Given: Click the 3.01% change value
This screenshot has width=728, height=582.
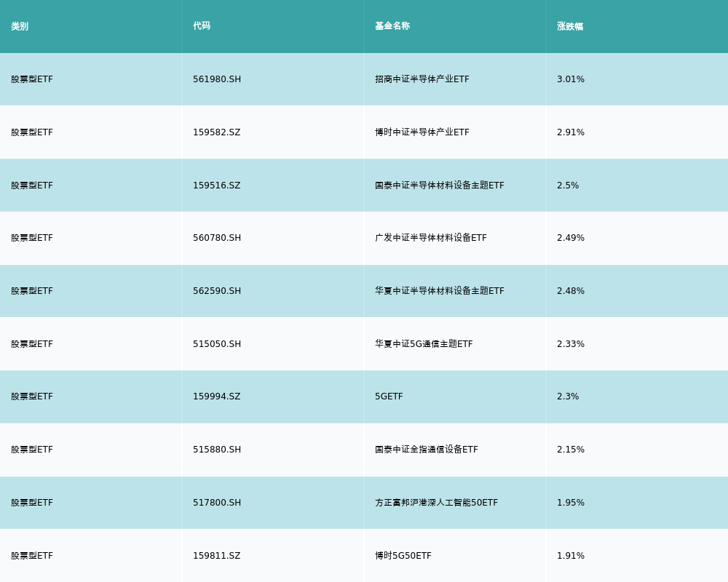Looking at the screenshot, I should pos(571,79).
